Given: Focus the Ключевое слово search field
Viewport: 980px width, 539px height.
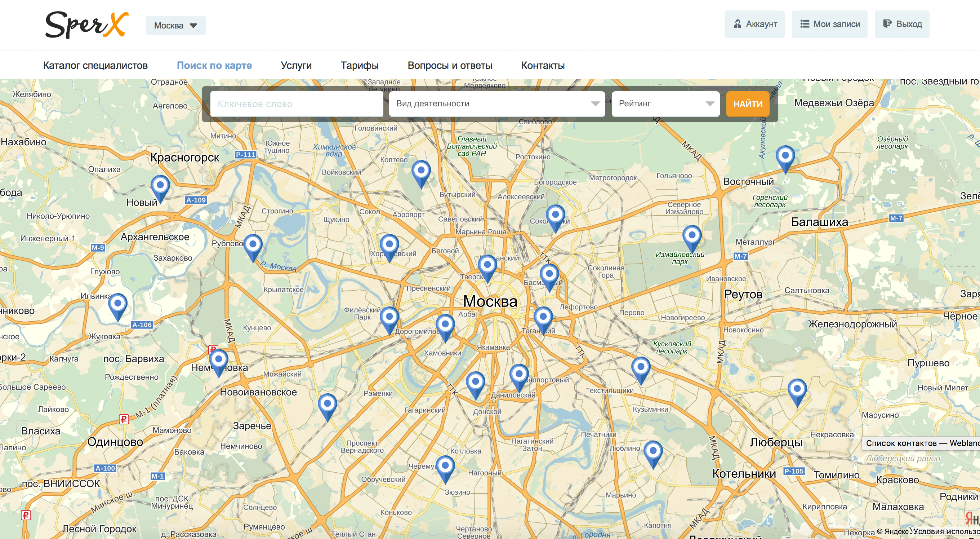Looking at the screenshot, I should coord(297,103).
